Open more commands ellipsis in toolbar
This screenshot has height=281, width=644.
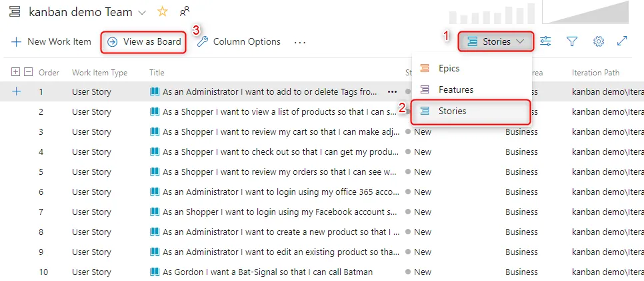click(x=300, y=42)
